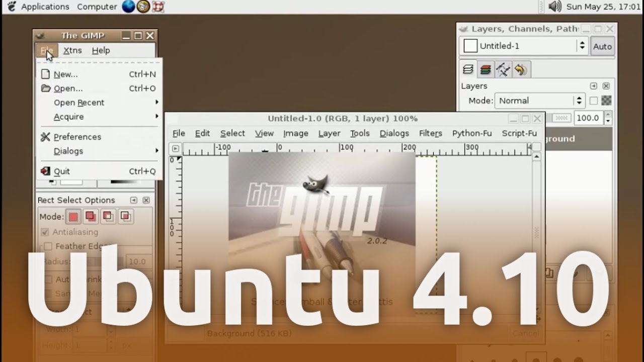Viewport: 644px width, 362px height.
Task: Open the Rect Select Options tab menu arrow
Action: [x=133, y=200]
